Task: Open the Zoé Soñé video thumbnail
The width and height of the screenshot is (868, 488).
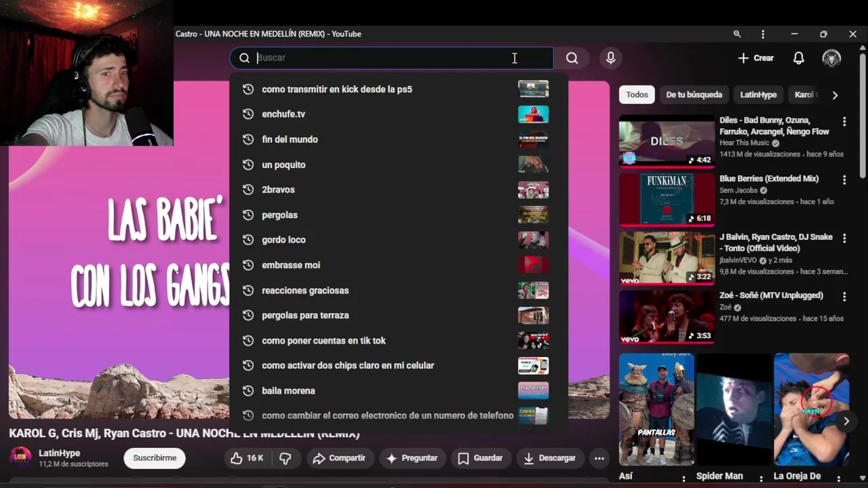Action: pyautogui.click(x=667, y=317)
